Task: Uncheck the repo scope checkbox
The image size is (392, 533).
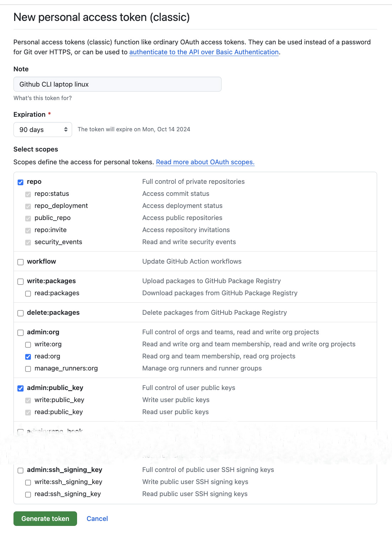Action: point(21,182)
